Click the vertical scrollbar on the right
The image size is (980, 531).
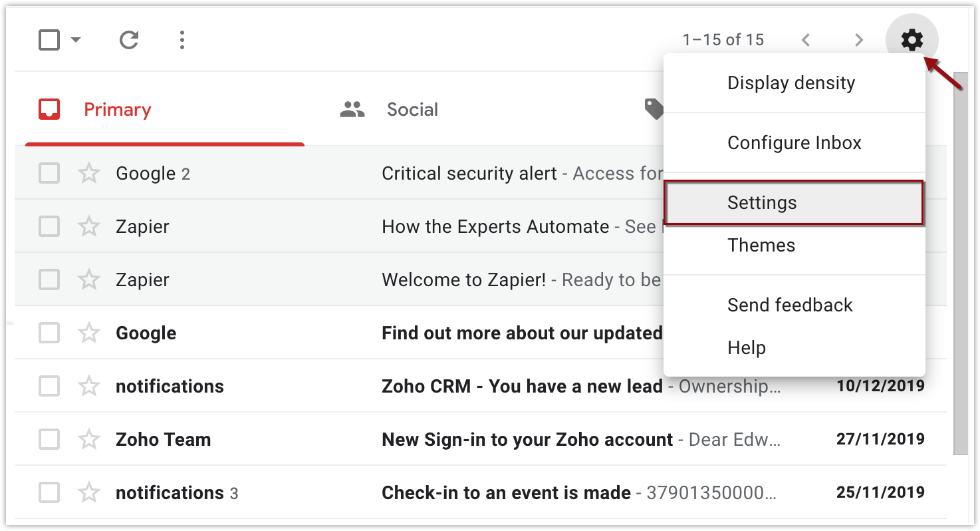(x=961, y=266)
